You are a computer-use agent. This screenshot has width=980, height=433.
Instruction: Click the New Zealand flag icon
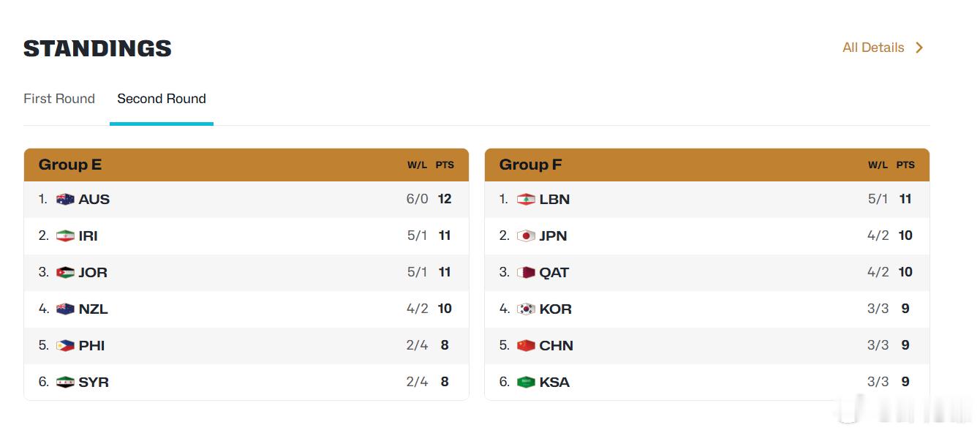tap(65, 309)
